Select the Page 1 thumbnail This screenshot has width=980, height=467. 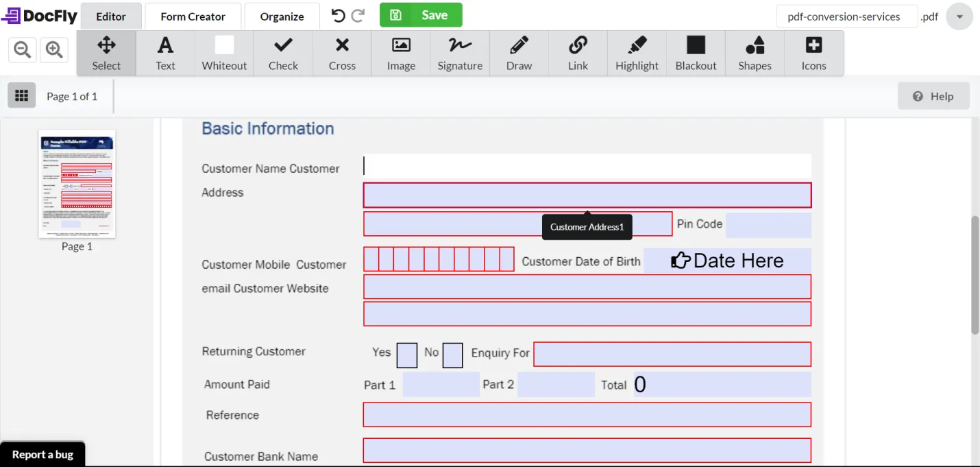pos(77,184)
